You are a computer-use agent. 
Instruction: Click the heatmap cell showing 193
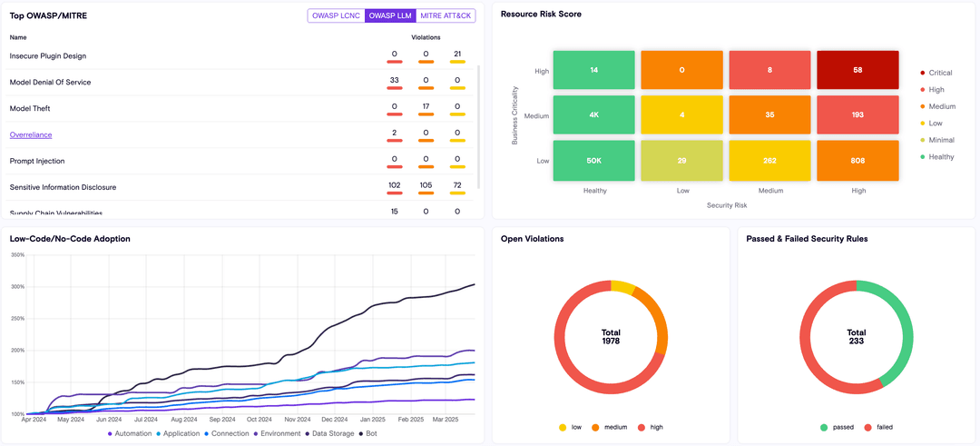(858, 115)
